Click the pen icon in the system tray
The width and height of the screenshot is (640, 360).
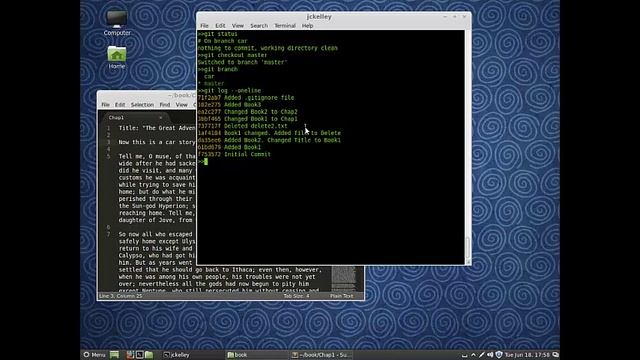click(x=482, y=355)
